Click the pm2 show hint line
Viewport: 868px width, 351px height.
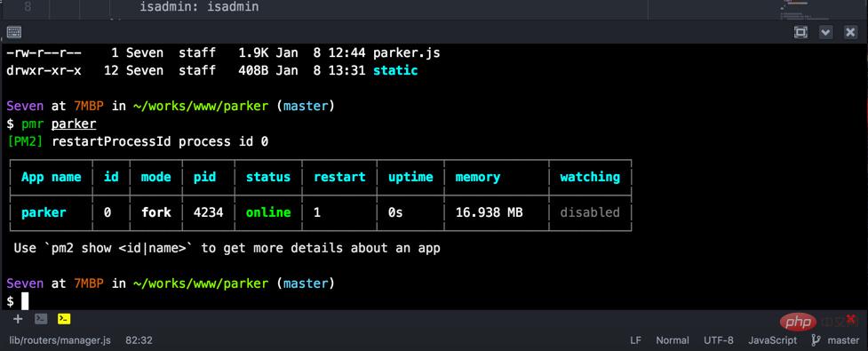click(x=227, y=248)
